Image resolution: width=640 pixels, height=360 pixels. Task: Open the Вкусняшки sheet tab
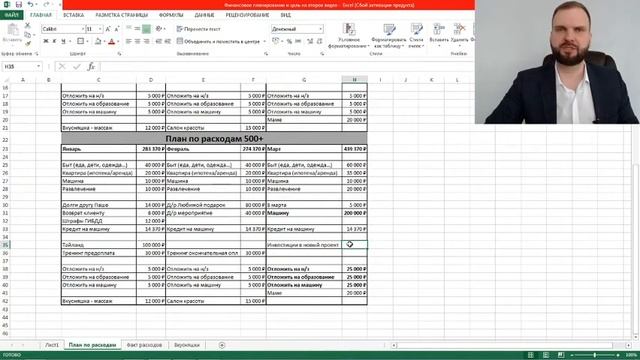coord(187,345)
